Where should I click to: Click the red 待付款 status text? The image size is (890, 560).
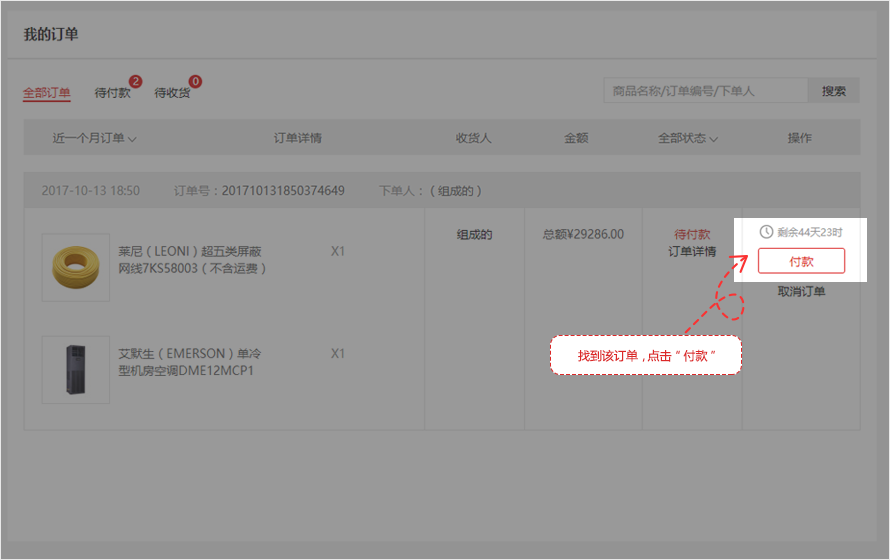pyautogui.click(x=692, y=235)
